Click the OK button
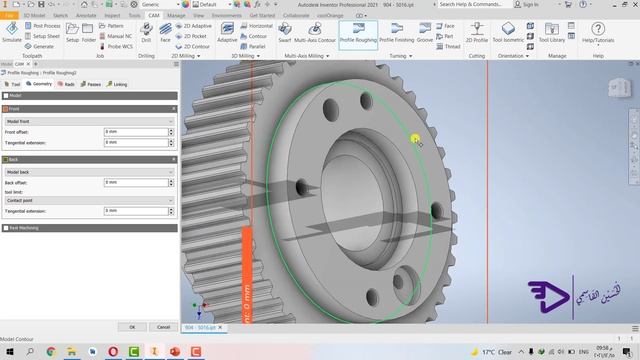Screen dimensions: 640x360 tap(132, 327)
